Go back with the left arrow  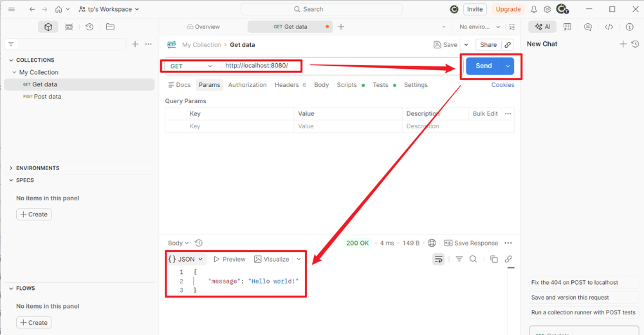(x=32, y=9)
